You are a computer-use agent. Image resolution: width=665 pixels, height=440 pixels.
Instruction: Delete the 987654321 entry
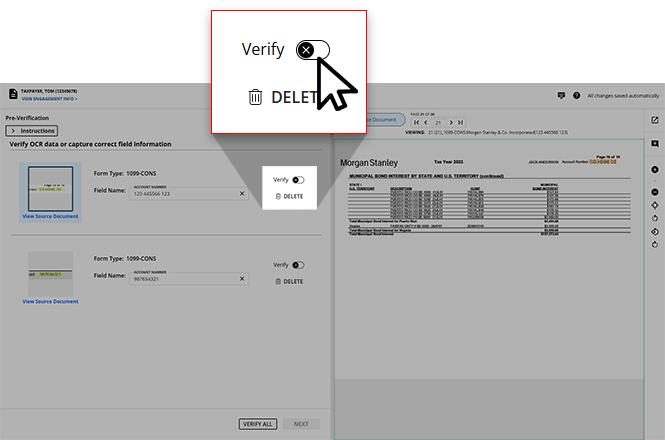(289, 282)
